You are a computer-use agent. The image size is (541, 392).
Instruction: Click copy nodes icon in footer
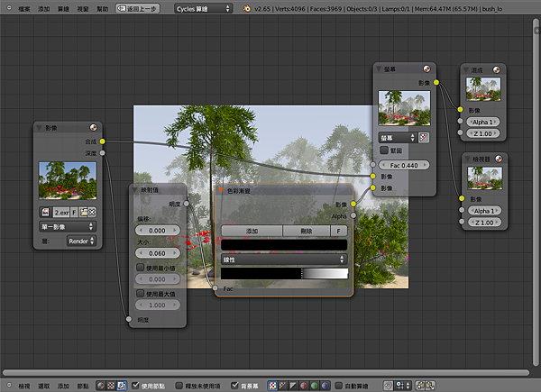[420, 386]
